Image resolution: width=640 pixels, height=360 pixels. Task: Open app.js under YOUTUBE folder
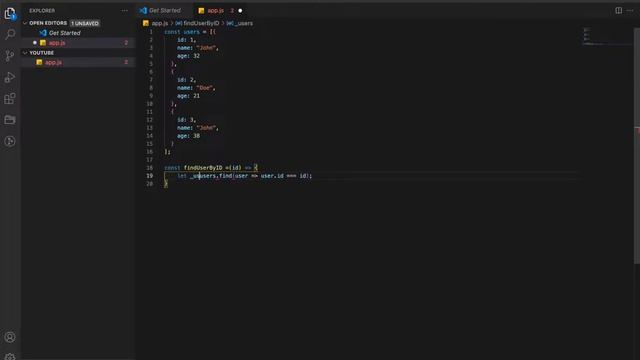pyautogui.click(x=53, y=62)
